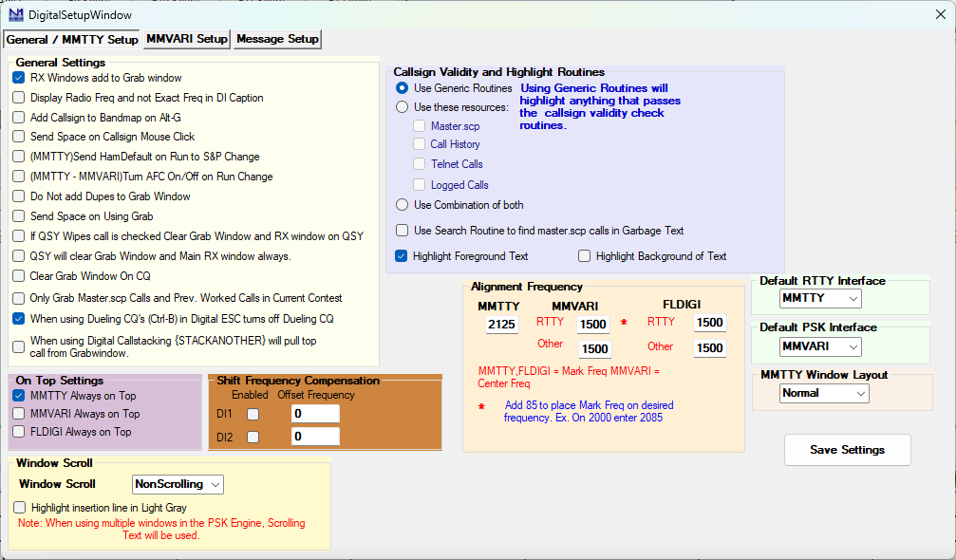The width and height of the screenshot is (956, 560).
Task: Choose Use Combination of both option
Action: (403, 205)
